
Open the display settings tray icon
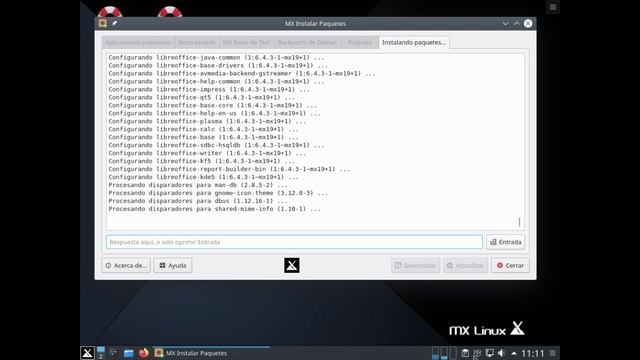pos(489,353)
